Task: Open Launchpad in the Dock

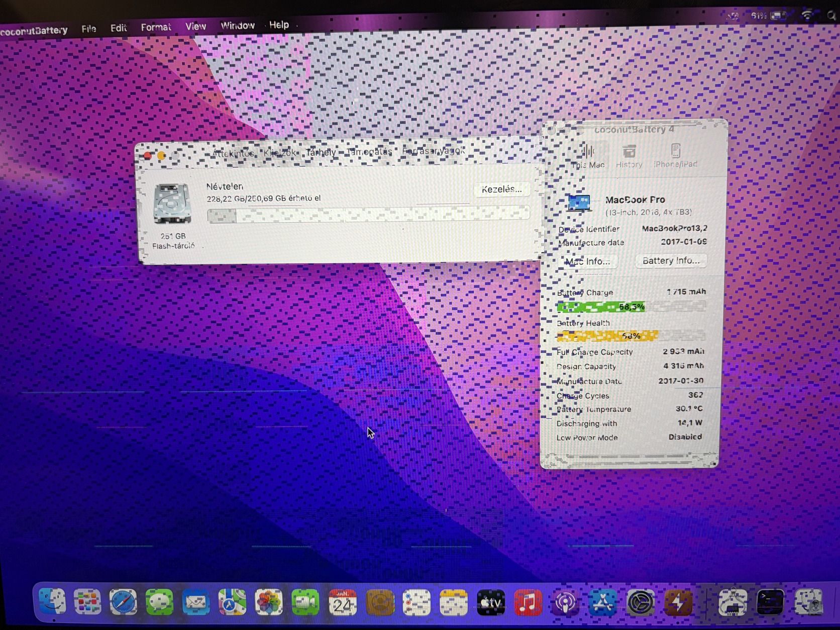Action: [87, 601]
